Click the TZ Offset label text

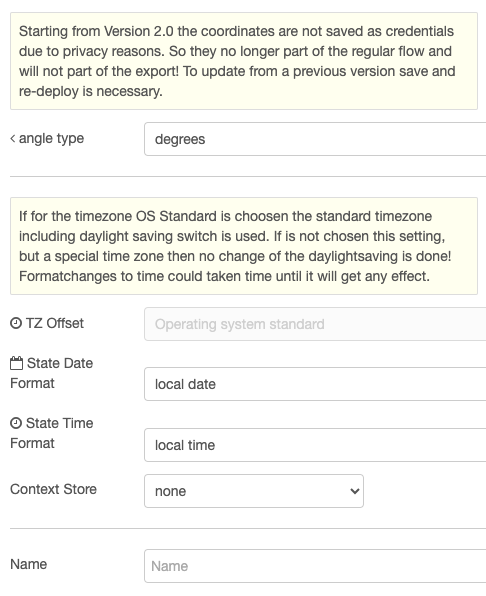point(55,323)
